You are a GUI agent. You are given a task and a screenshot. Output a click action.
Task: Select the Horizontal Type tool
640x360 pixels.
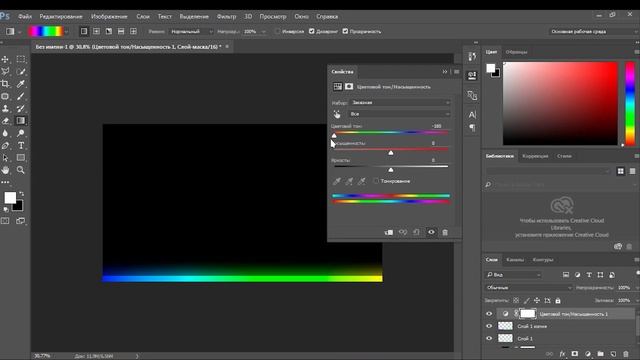[x=21, y=145]
